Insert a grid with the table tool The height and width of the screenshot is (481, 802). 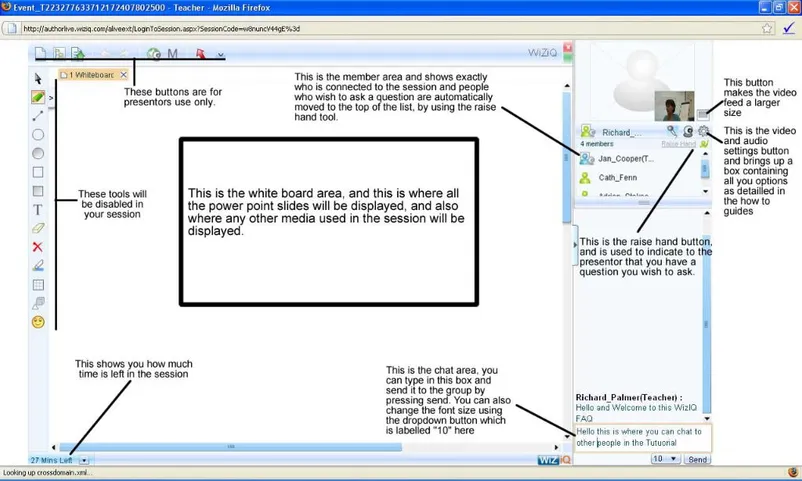(38, 285)
